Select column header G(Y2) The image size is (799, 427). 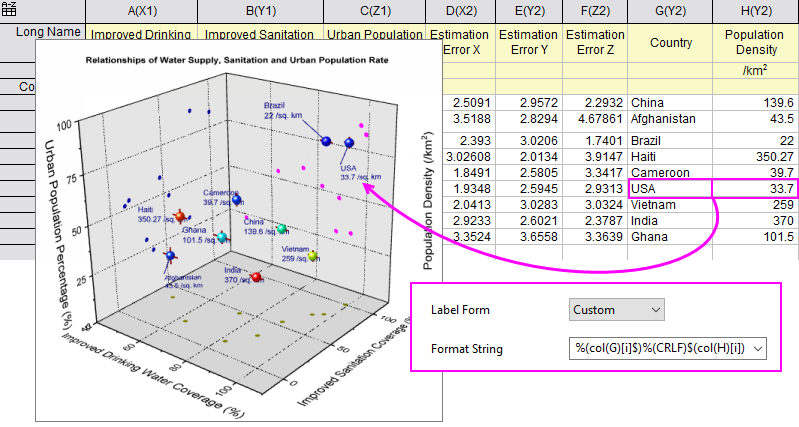pyautogui.click(x=670, y=11)
